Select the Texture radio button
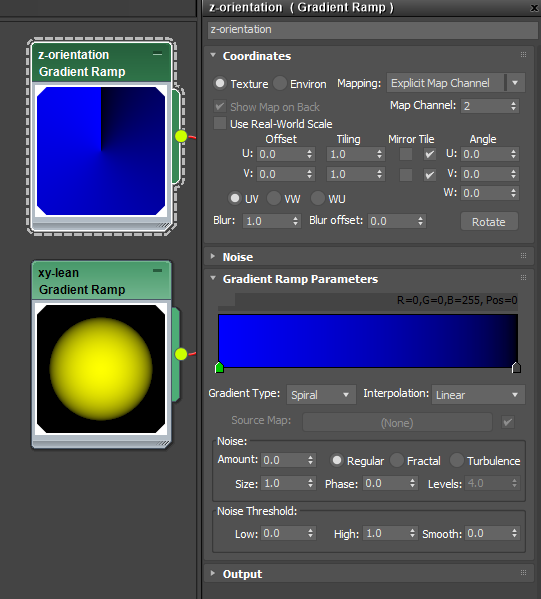Screen dimensions: 541x599 pos(220,83)
